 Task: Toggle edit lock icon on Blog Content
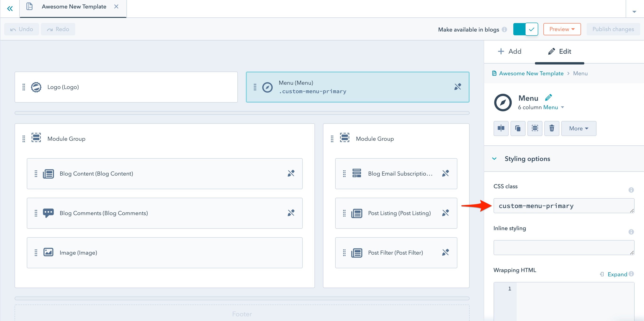[x=291, y=173]
